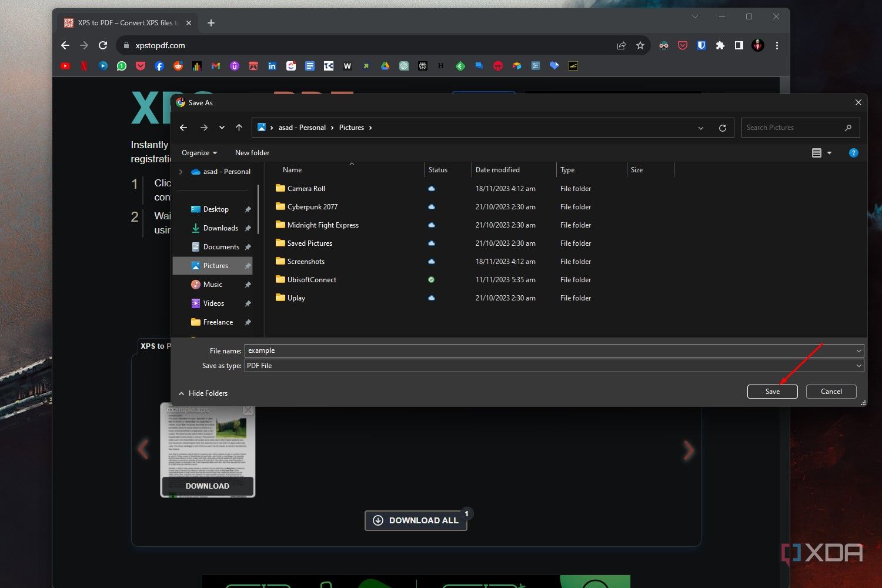Screen dimensions: 882x588
Task: Expand the Save as type dropdown
Action: (859, 366)
